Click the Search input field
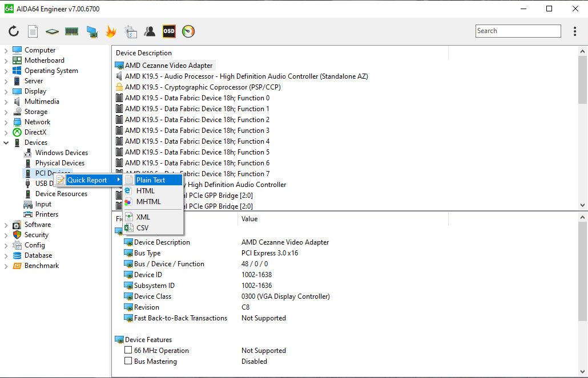 pyautogui.click(x=518, y=31)
